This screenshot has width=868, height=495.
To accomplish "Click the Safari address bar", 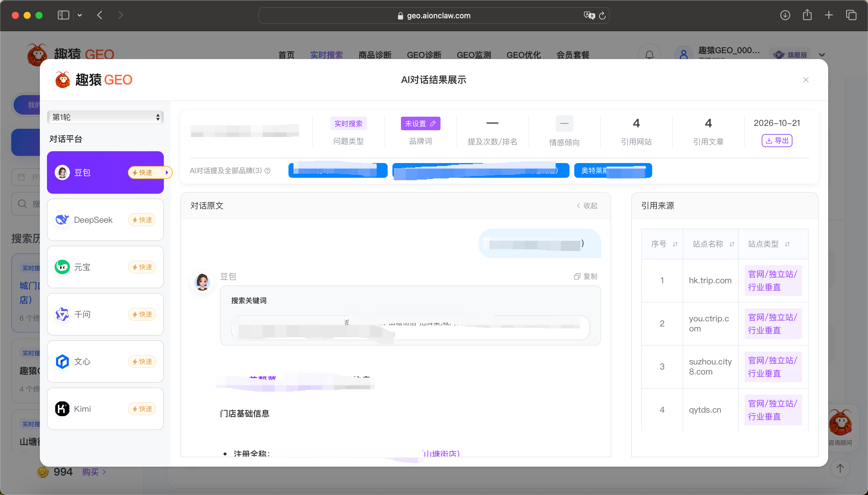I will click(x=434, y=16).
